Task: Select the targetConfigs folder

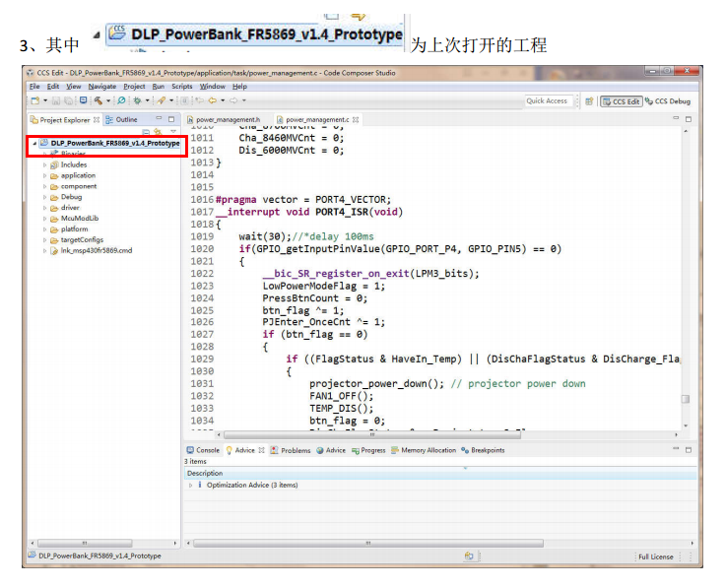Action: (x=77, y=240)
